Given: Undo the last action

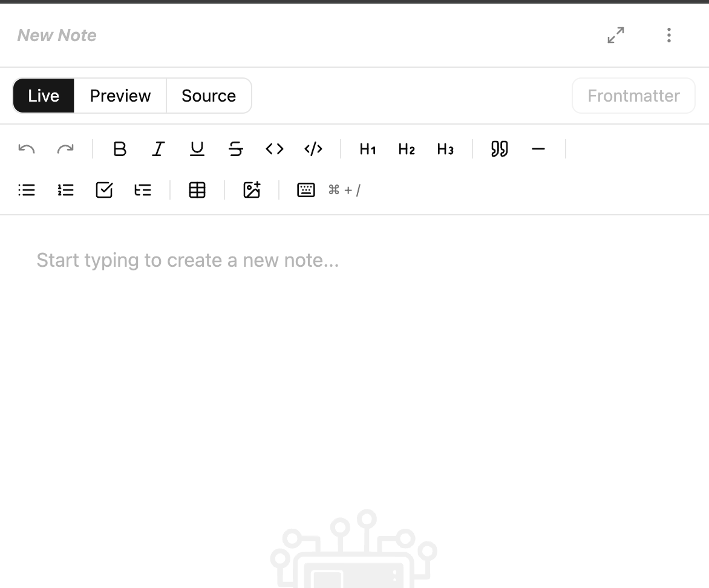Looking at the screenshot, I should tap(26, 149).
